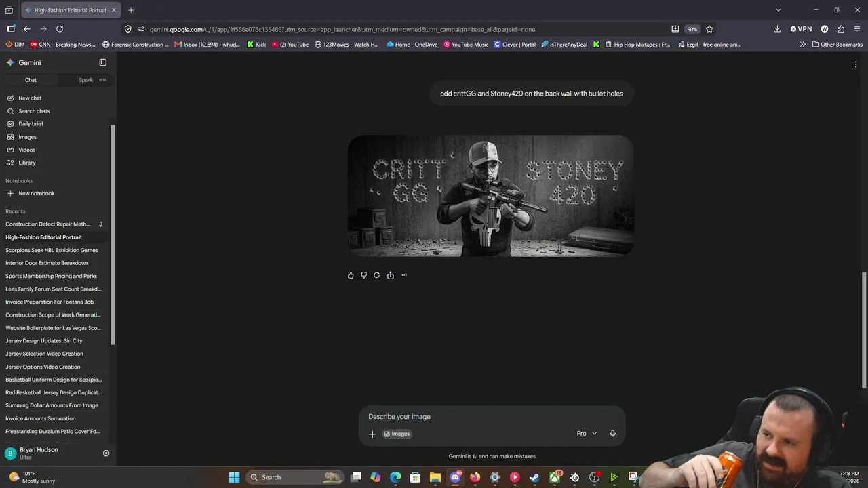Open the browser downloads panel
The height and width of the screenshot is (488, 868).
click(777, 29)
